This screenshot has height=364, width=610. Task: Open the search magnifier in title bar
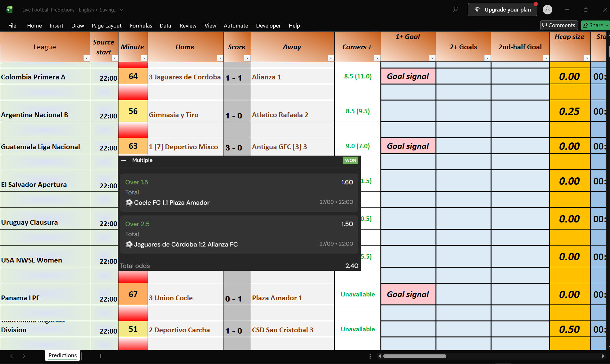(x=455, y=10)
